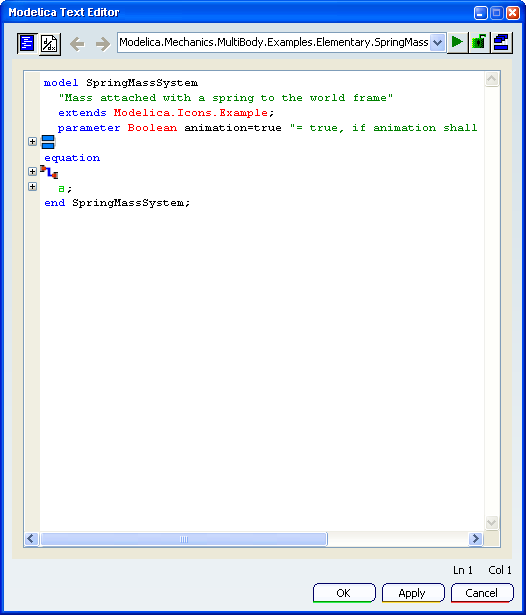The image size is (526, 615).
Task: Expand the collapsed connections section
Action: coord(33,171)
